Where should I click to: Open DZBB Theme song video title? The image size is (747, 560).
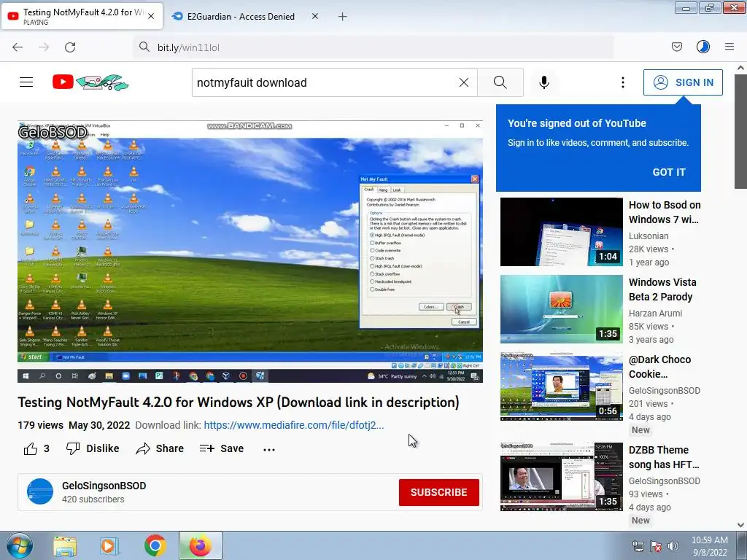[x=664, y=457]
